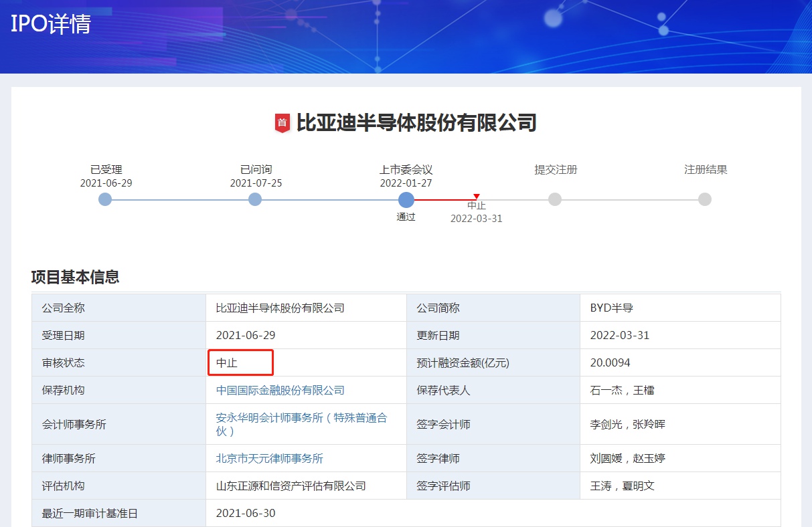Select the 已受理 stage label
Screen dimensions: 812x527
[x=105, y=170]
